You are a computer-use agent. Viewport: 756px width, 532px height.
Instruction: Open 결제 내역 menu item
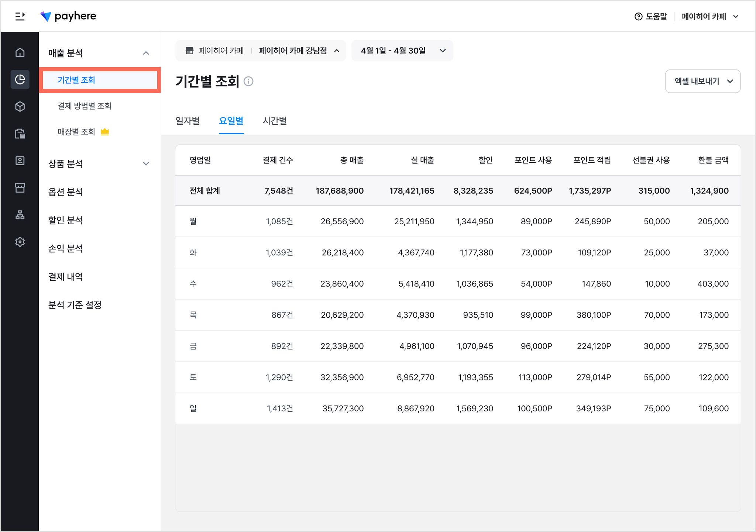(66, 277)
